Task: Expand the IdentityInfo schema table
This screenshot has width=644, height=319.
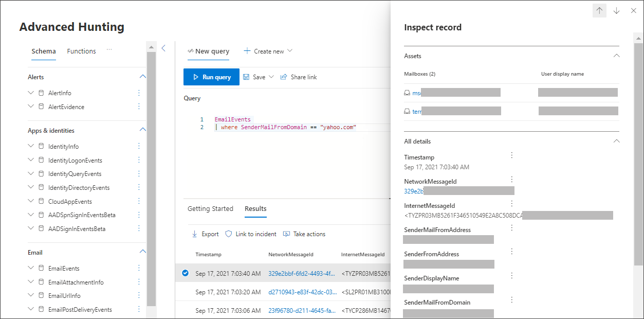Action: [31, 147]
